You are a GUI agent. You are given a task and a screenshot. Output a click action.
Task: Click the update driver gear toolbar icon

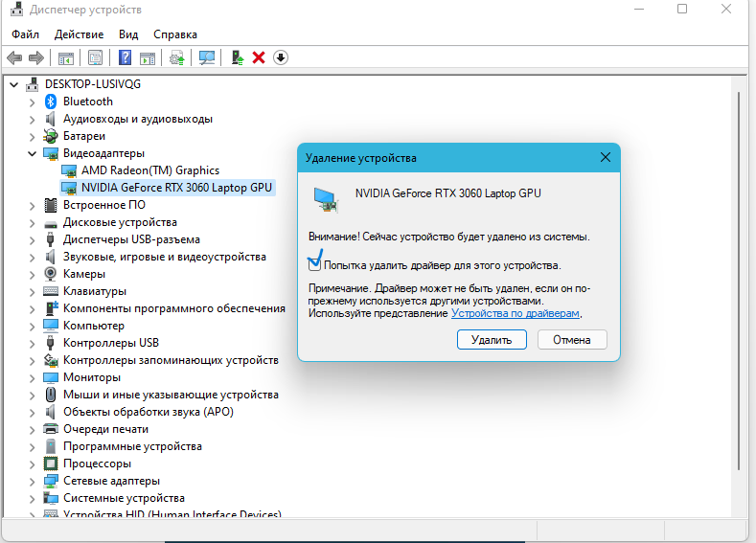(177, 57)
